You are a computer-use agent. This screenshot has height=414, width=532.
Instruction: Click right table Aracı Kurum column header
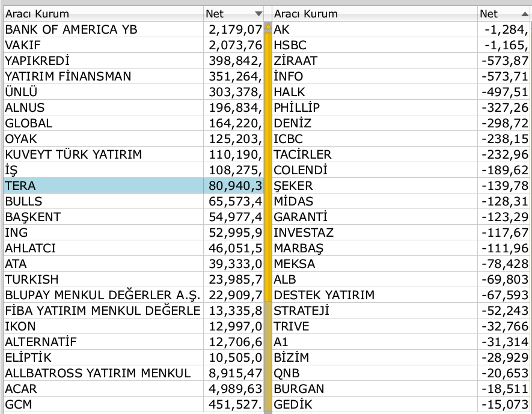click(375, 14)
